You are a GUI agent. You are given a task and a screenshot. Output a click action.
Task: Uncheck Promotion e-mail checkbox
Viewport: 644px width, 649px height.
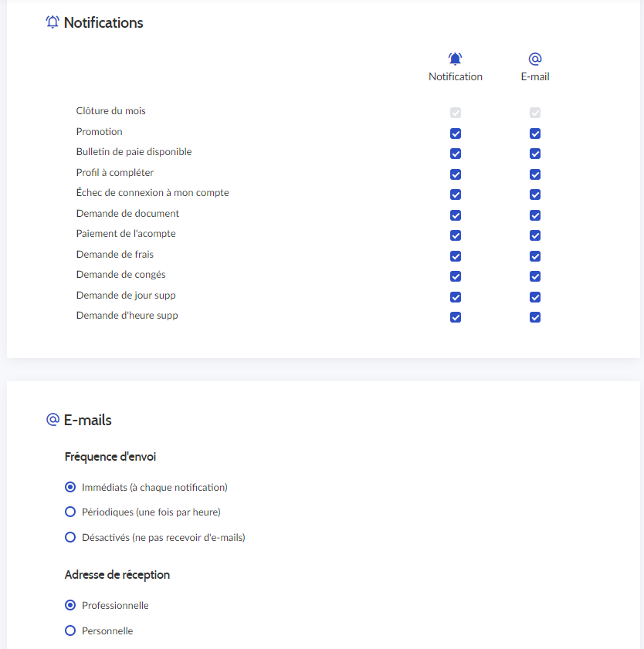pyautogui.click(x=534, y=134)
